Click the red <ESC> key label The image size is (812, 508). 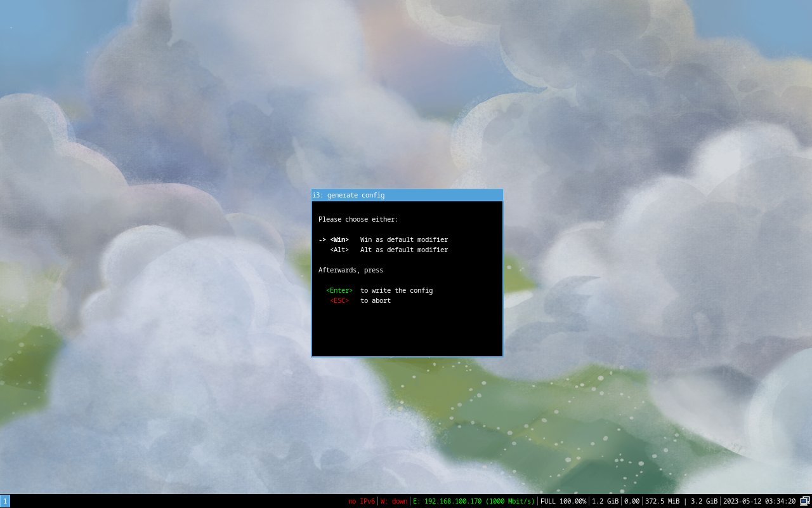339,301
